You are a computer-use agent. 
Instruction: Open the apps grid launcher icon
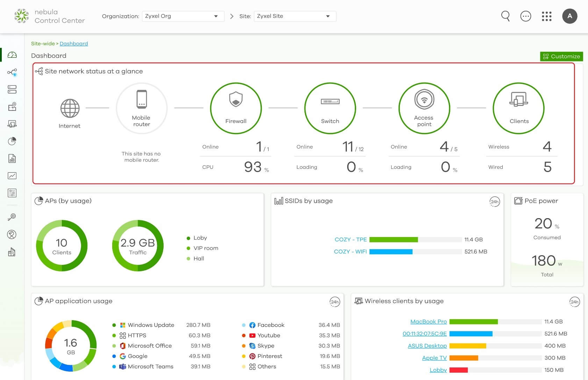coord(546,16)
